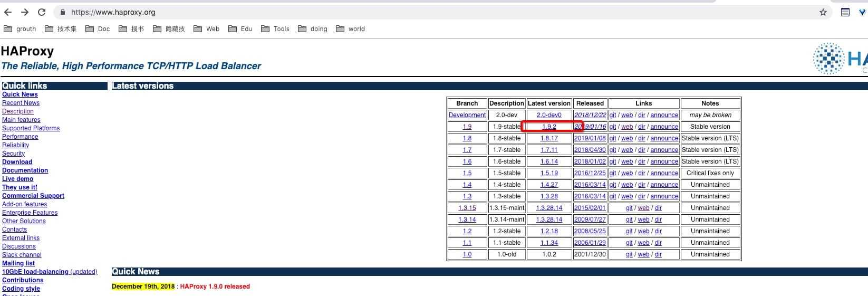Viewport: 868px width, 296px height.
Task: Click the 1.5.19 version link
Action: point(549,173)
